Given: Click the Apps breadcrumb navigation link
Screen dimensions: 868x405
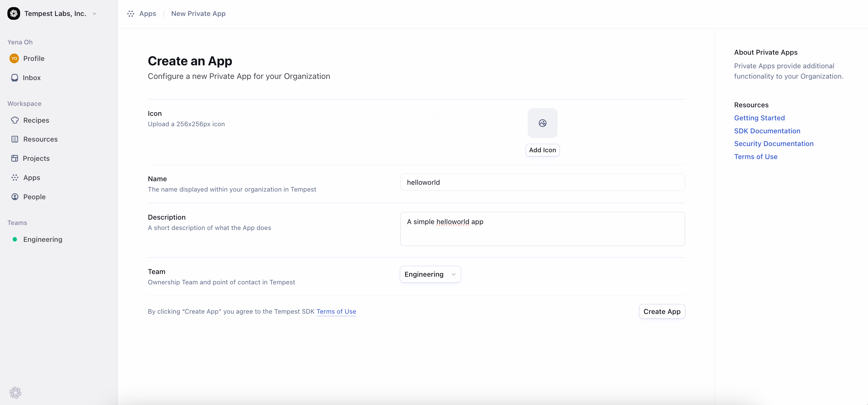Looking at the screenshot, I should tap(147, 13).
